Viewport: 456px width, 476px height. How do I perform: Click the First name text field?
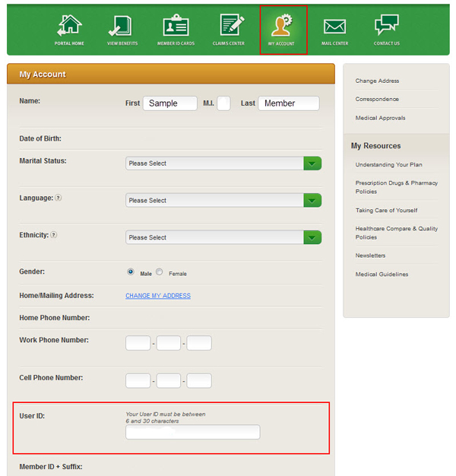tap(170, 103)
